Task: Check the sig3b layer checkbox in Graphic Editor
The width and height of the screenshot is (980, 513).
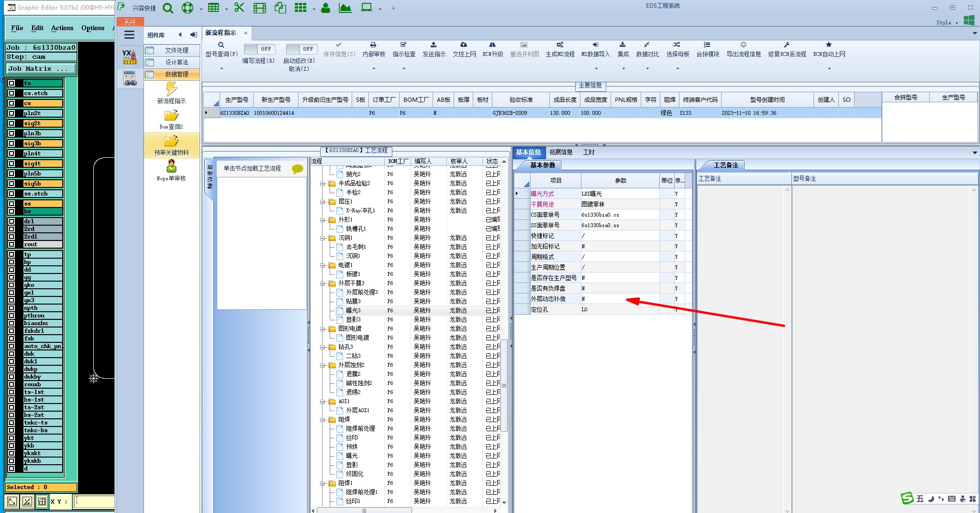Action: tap(11, 143)
